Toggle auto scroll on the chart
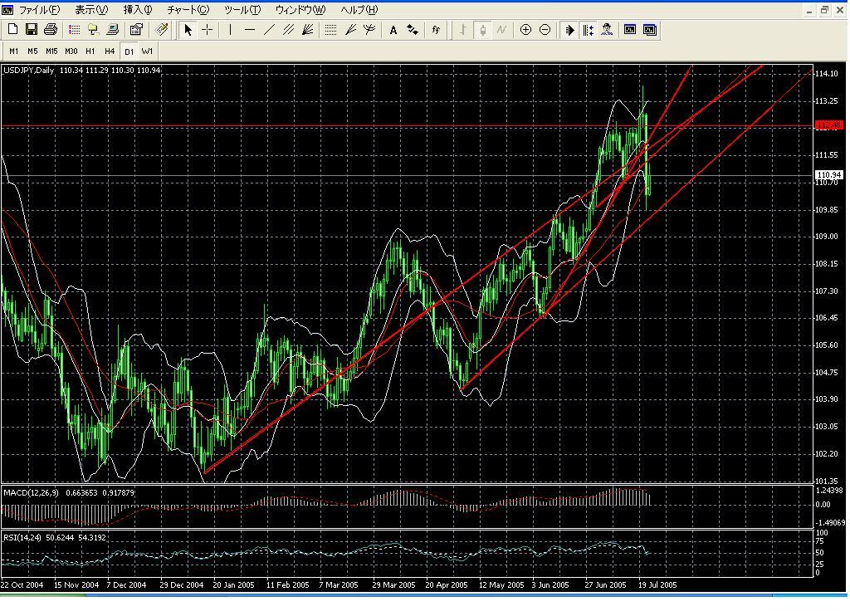850x616 pixels. point(570,29)
